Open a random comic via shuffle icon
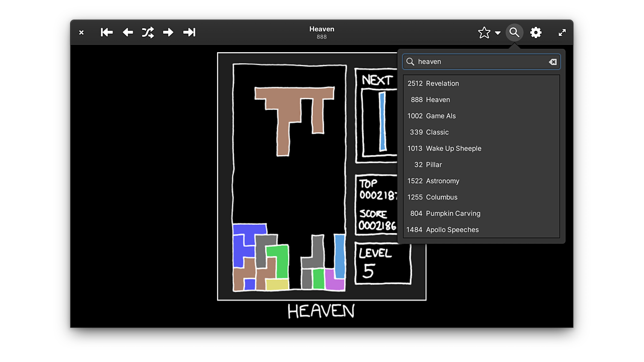This screenshot has width=644, height=362. click(x=148, y=32)
